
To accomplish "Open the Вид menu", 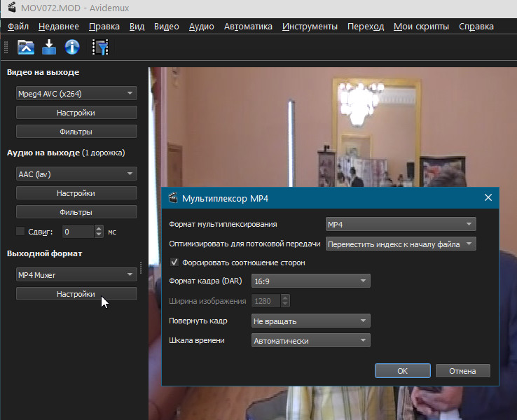I will pyautogui.click(x=137, y=27).
